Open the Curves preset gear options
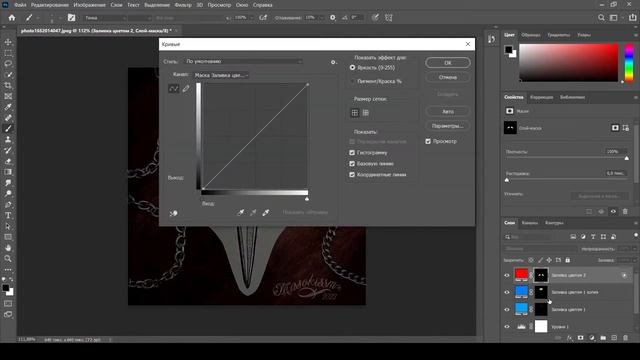The height and width of the screenshot is (360, 640). 333,62
